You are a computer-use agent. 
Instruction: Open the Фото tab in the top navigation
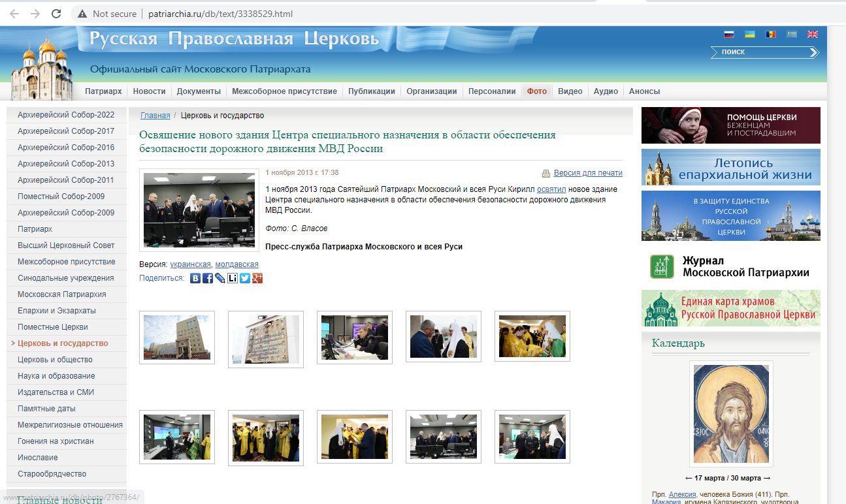(x=536, y=91)
